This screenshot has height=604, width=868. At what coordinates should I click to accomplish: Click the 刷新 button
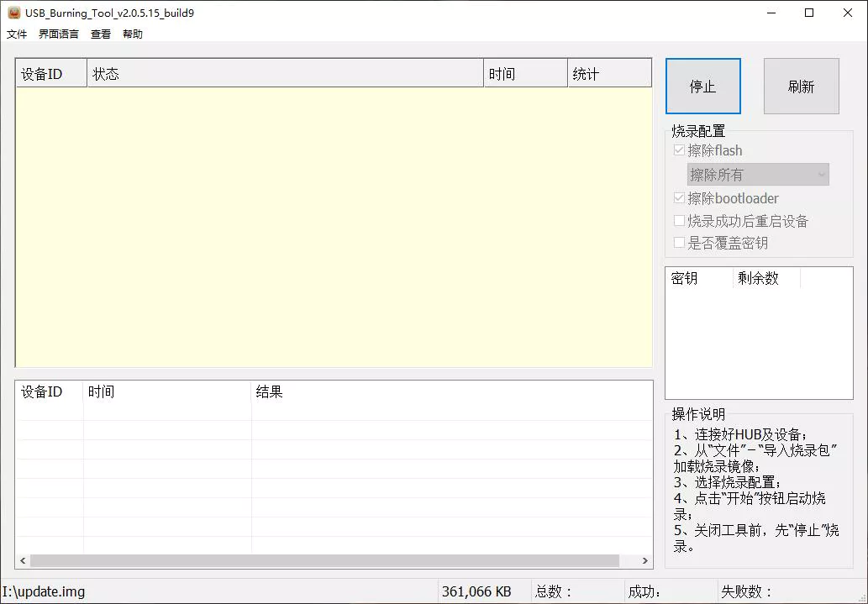click(802, 87)
